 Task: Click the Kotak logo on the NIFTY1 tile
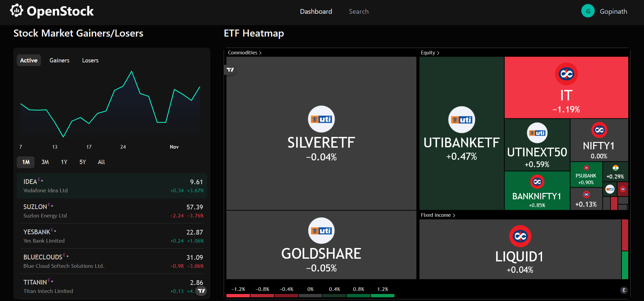click(599, 130)
